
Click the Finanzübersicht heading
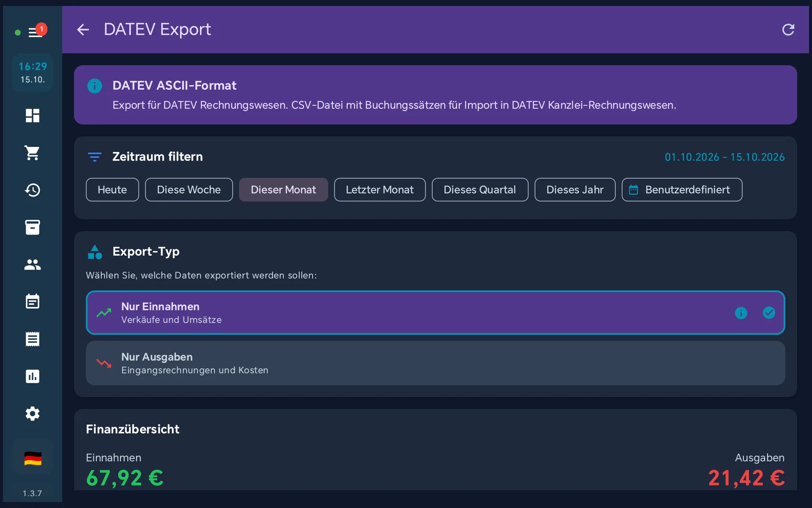coord(132,429)
